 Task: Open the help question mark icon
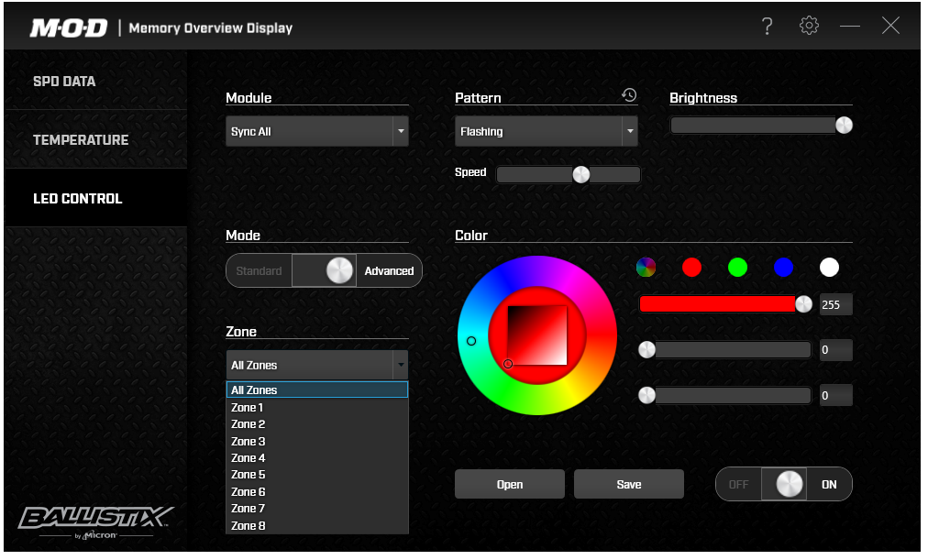coord(767,26)
